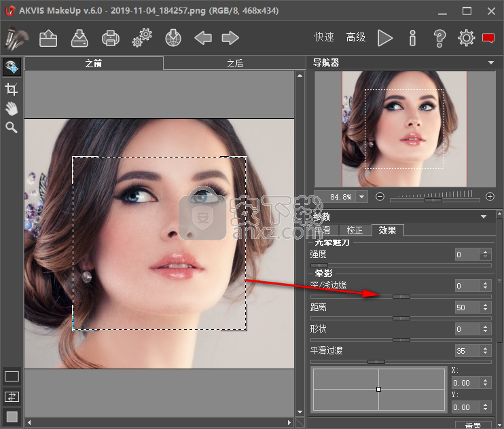Switch to the 平滑 smoothing tab
The width and height of the screenshot is (504, 429).
point(323,230)
